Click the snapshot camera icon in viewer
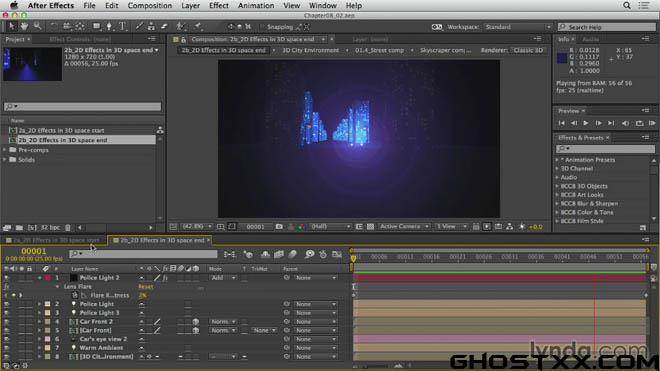Viewport: 660px width, 371px height. point(279,227)
